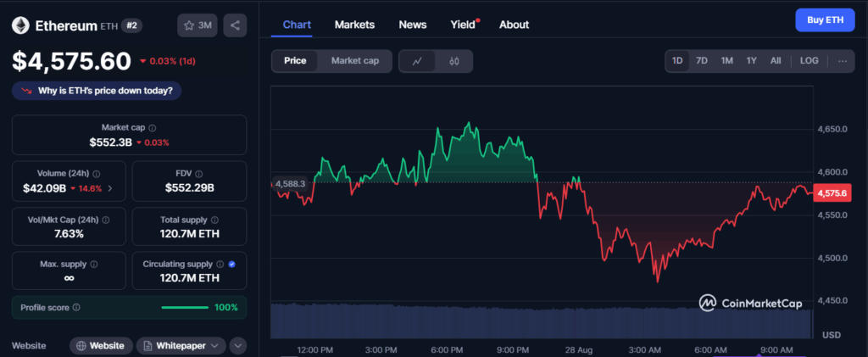Switch to the candlestick chart icon
The width and height of the screenshot is (868, 357).
(453, 61)
